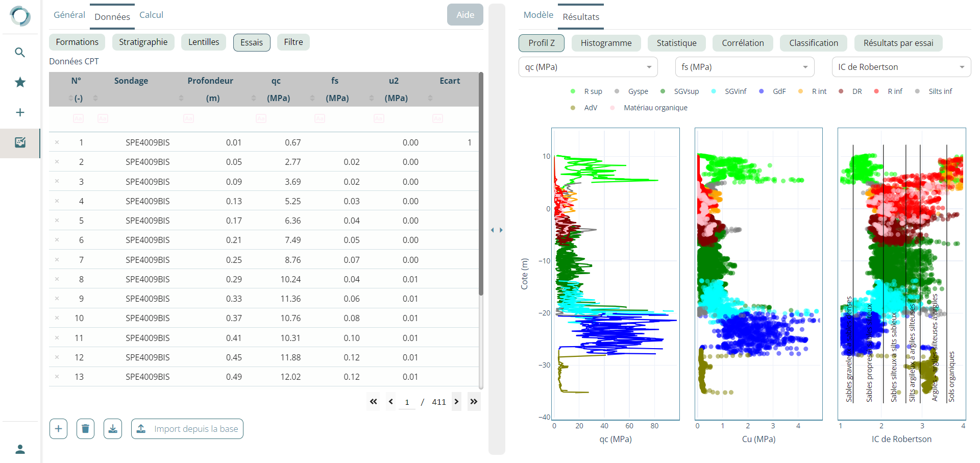Go to the next table page
The image size is (980, 463).
tap(456, 402)
